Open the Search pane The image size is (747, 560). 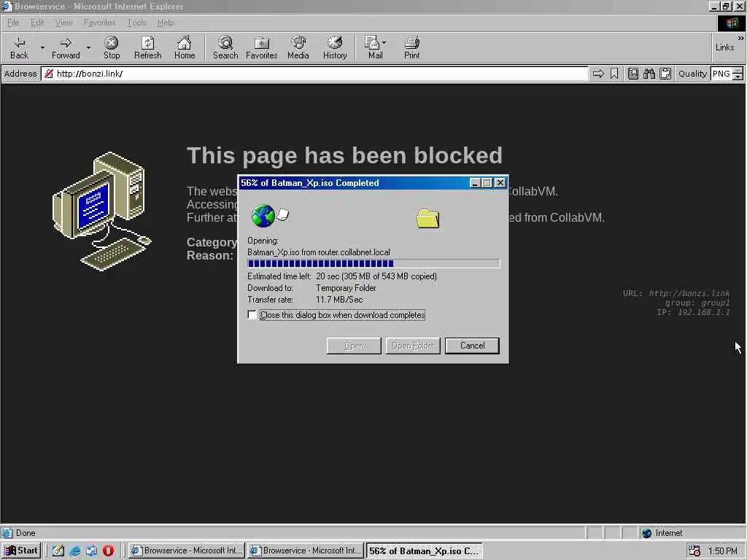225,47
